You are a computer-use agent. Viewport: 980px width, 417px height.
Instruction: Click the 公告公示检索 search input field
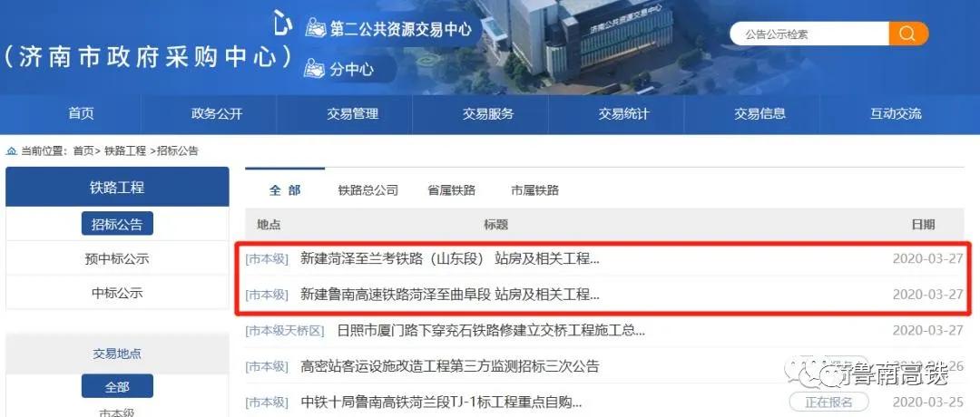coord(809,34)
